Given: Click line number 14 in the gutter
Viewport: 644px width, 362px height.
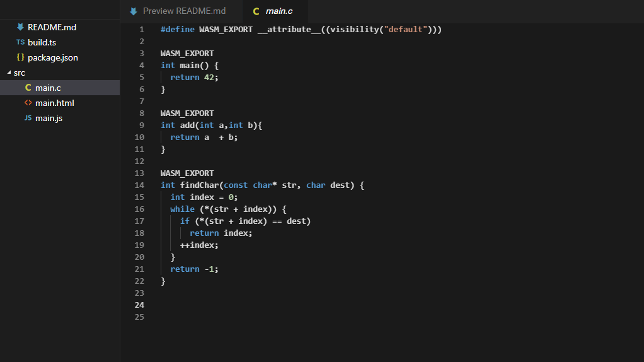Looking at the screenshot, I should coord(139,185).
